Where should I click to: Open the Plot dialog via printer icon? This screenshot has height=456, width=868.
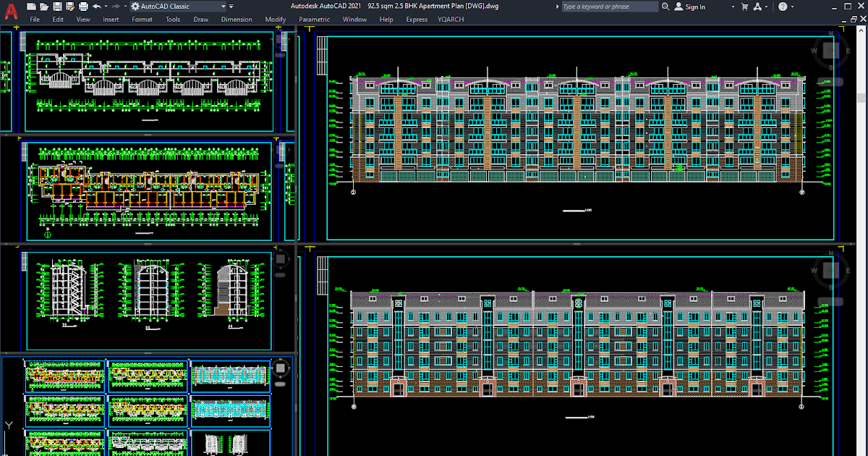coord(83,7)
